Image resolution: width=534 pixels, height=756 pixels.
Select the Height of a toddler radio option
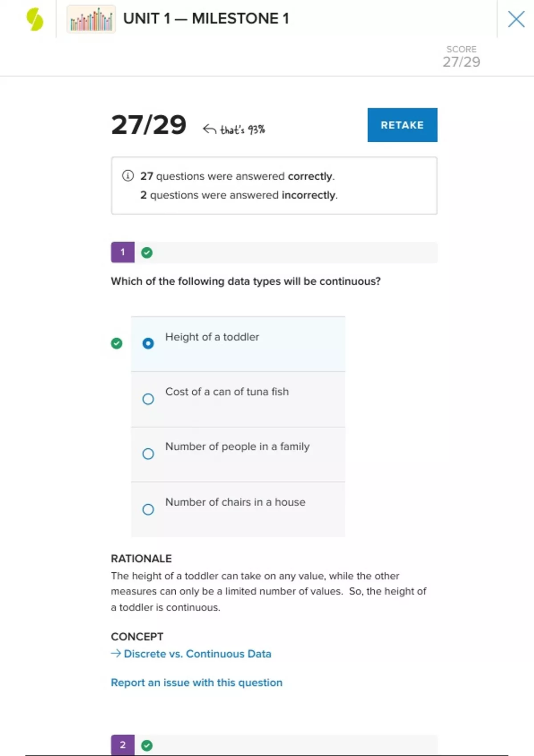tap(148, 343)
